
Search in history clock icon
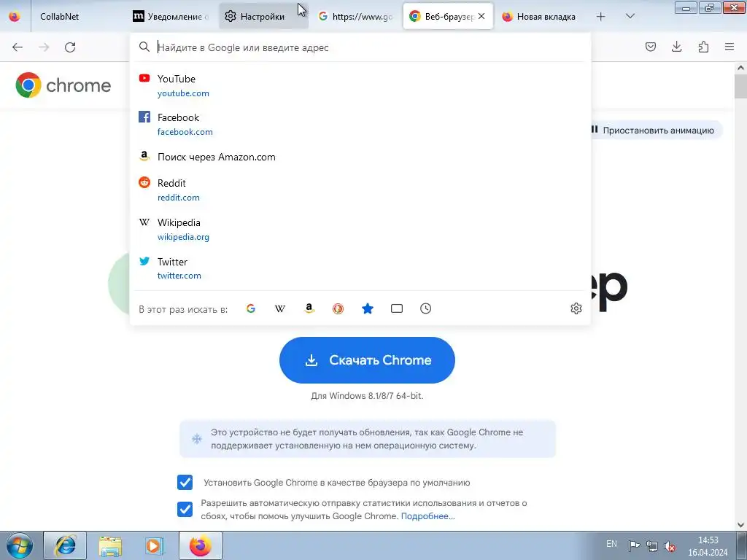425,308
